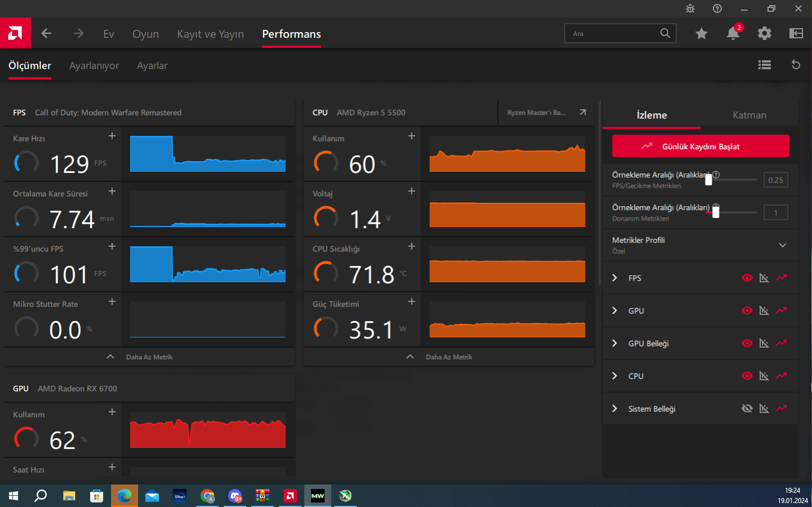Viewport: 812px width, 507px height.
Task: Expand the FPS metrics row
Action: (615, 278)
